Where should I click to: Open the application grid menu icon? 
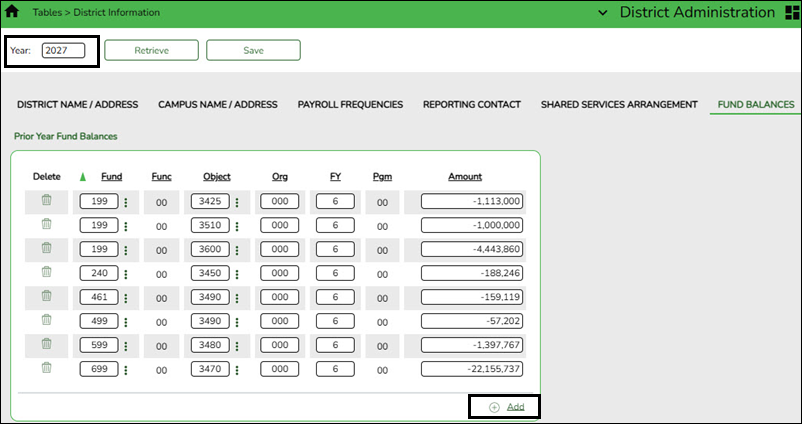[x=792, y=13]
